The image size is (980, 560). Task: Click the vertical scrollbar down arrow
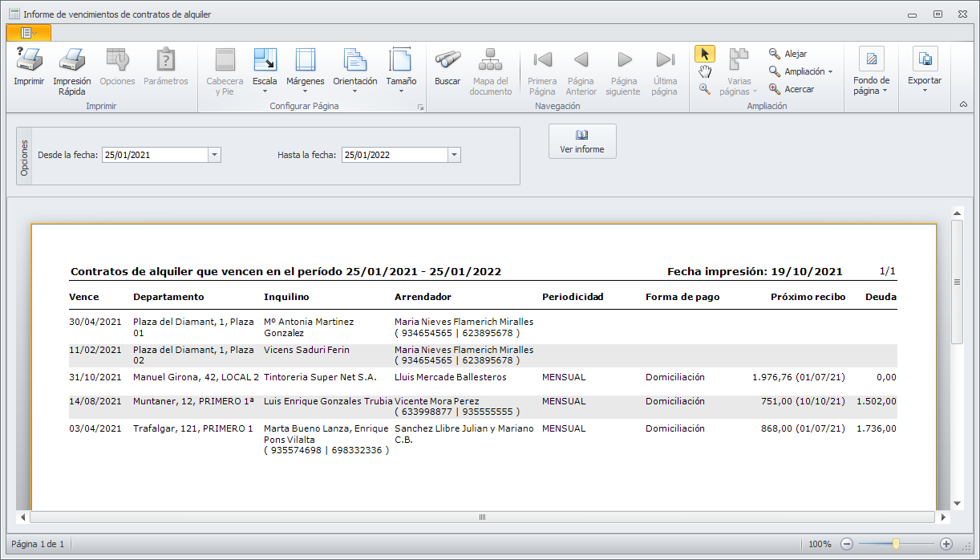click(x=957, y=503)
